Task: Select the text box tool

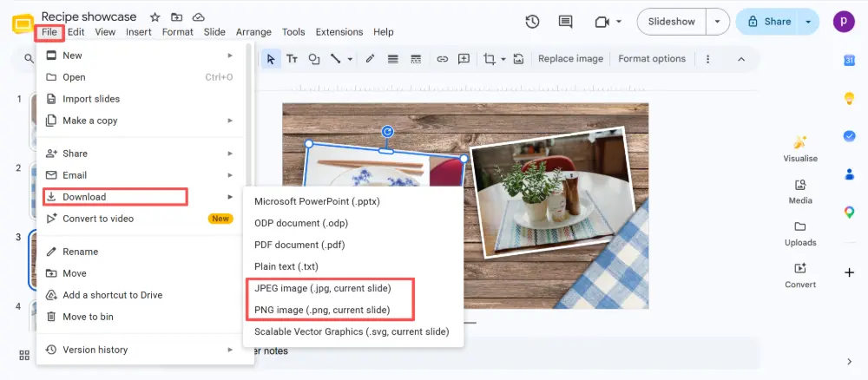Action: [x=292, y=59]
